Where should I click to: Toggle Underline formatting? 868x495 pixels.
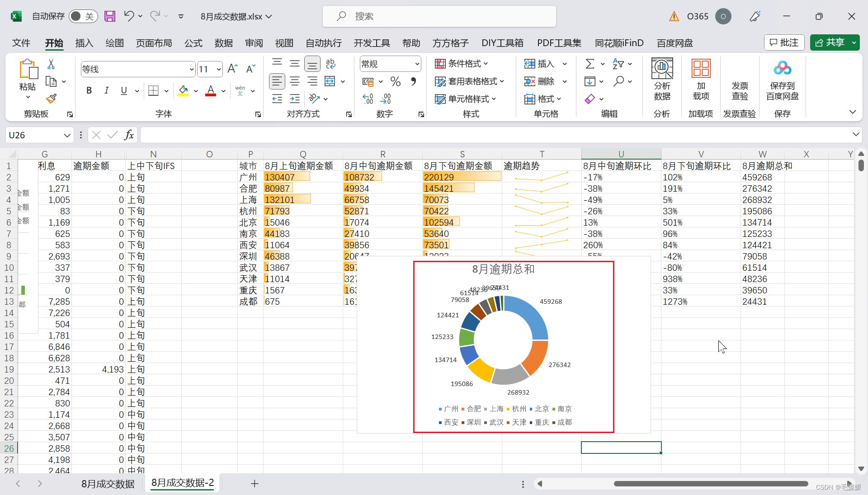[124, 90]
